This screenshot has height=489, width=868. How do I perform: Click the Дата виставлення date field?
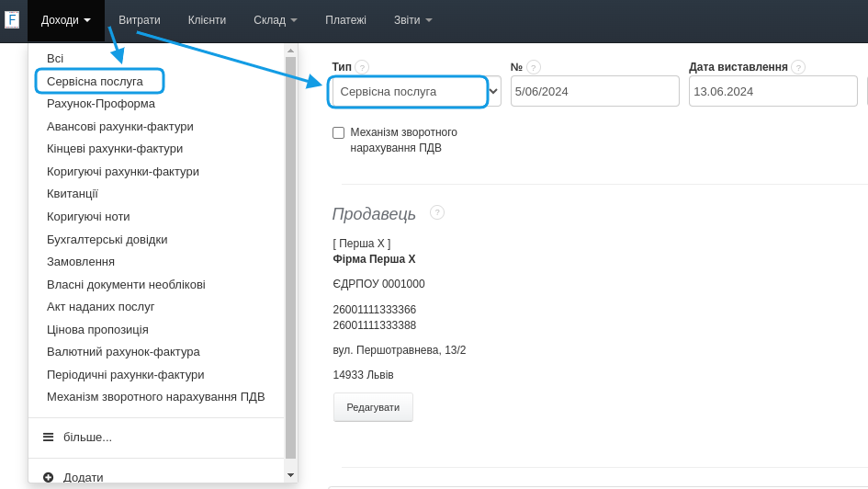tap(772, 91)
